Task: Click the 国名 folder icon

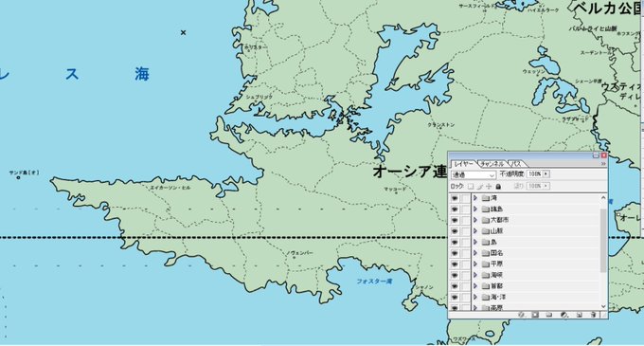Action: point(486,253)
